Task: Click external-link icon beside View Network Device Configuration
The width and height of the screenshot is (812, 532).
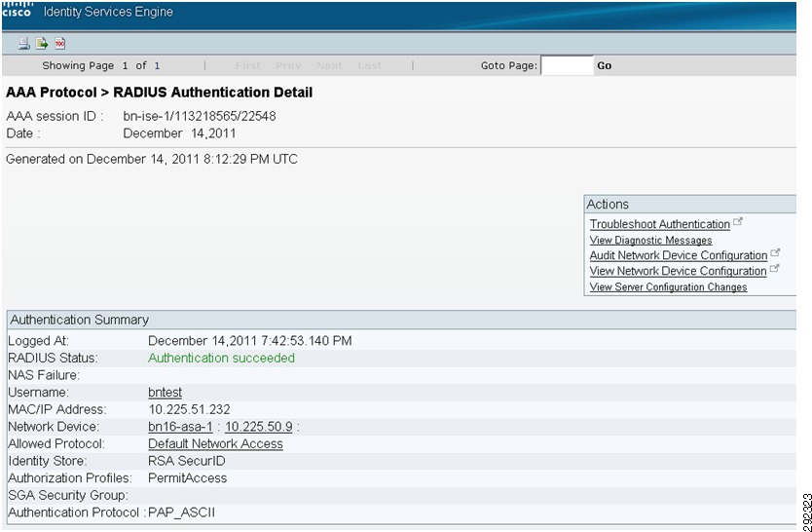Action: [775, 268]
